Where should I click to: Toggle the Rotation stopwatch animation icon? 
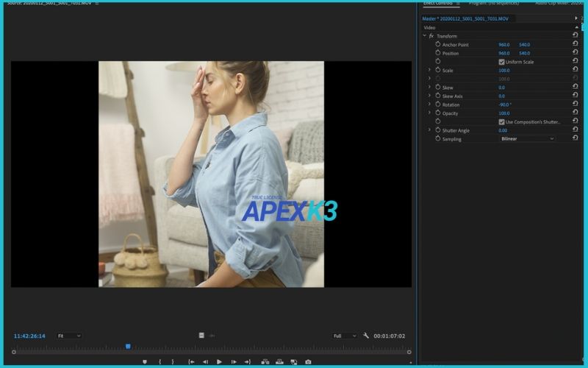438,105
